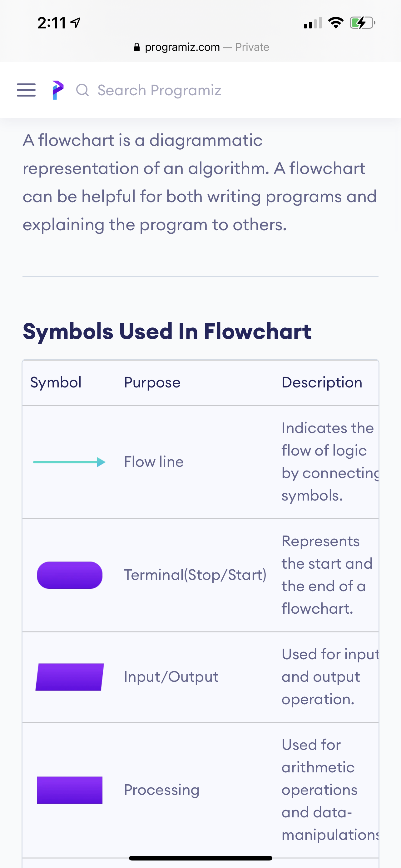Tap the purple parallelogram Input/Output symbol
The image size is (401, 868).
click(x=70, y=677)
